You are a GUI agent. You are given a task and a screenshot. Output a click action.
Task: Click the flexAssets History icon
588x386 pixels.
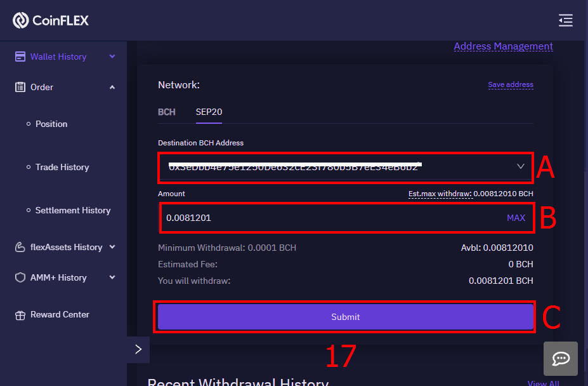pyautogui.click(x=20, y=247)
